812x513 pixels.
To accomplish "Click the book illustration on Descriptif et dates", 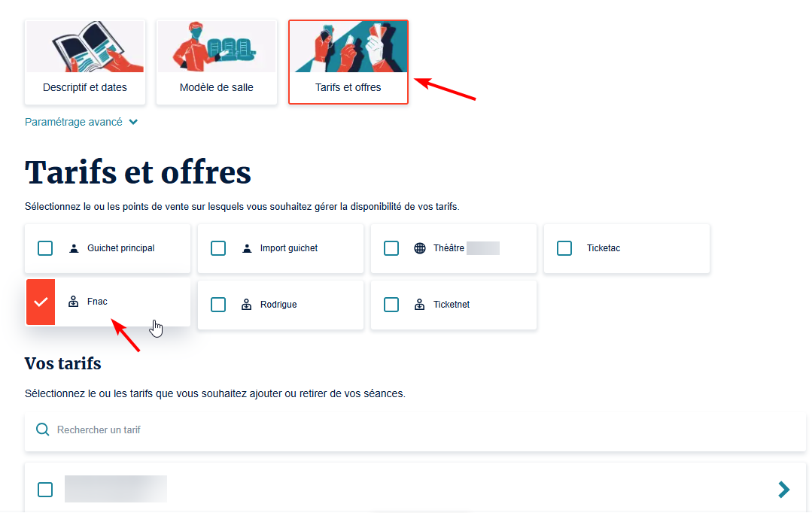I will coord(86,47).
